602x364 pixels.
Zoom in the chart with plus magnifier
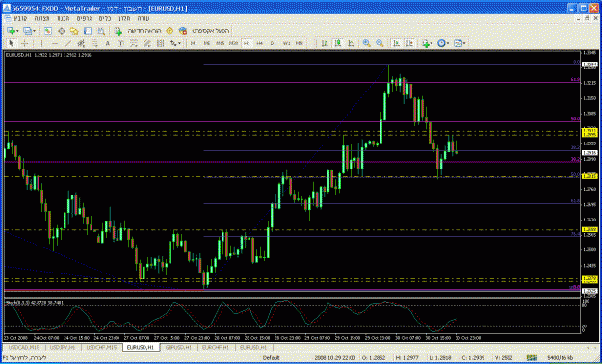tap(366, 43)
